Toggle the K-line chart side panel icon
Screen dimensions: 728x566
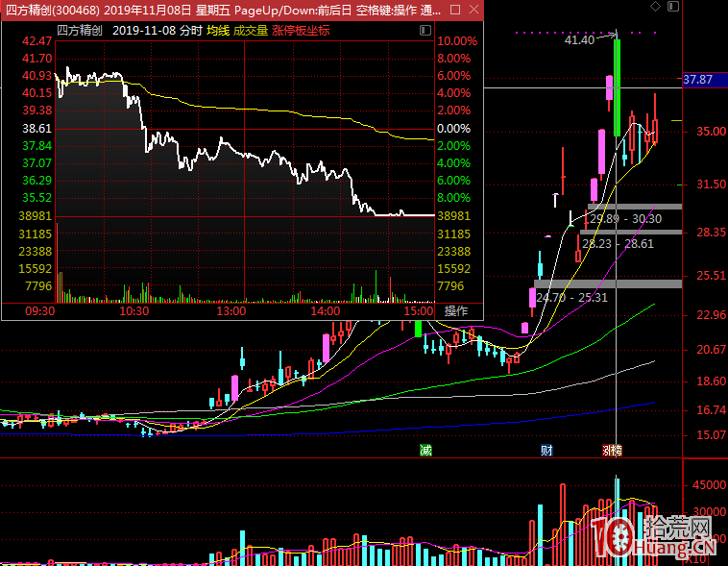[673, 6]
